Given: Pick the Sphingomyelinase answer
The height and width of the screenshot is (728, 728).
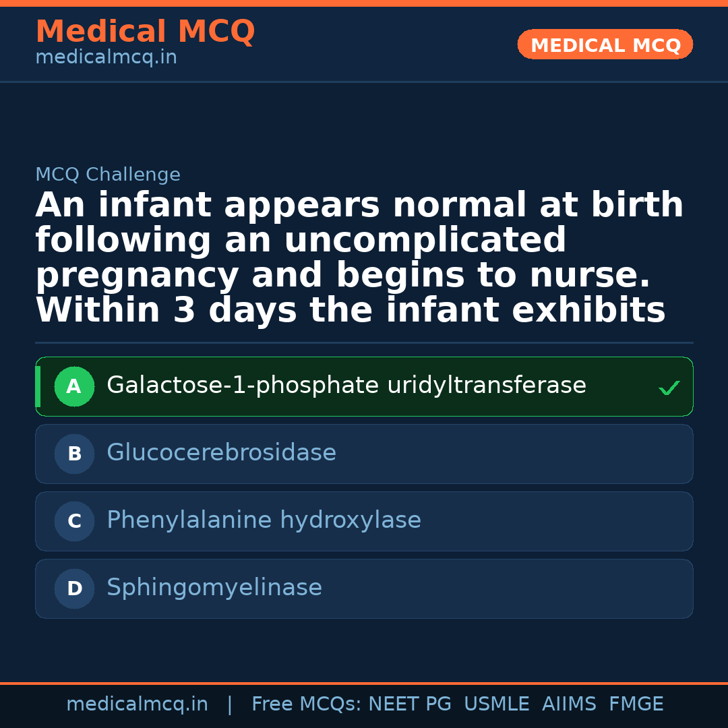Looking at the screenshot, I should click(x=214, y=588).
